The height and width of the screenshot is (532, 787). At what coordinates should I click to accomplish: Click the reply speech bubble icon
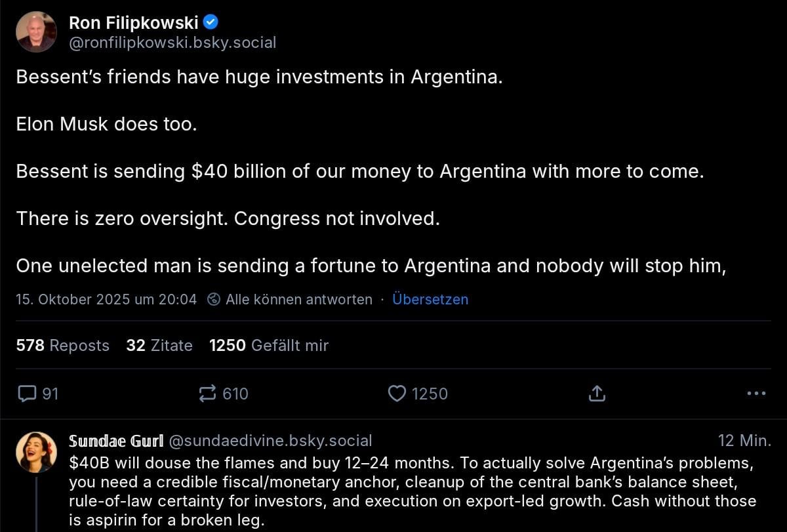click(x=27, y=394)
